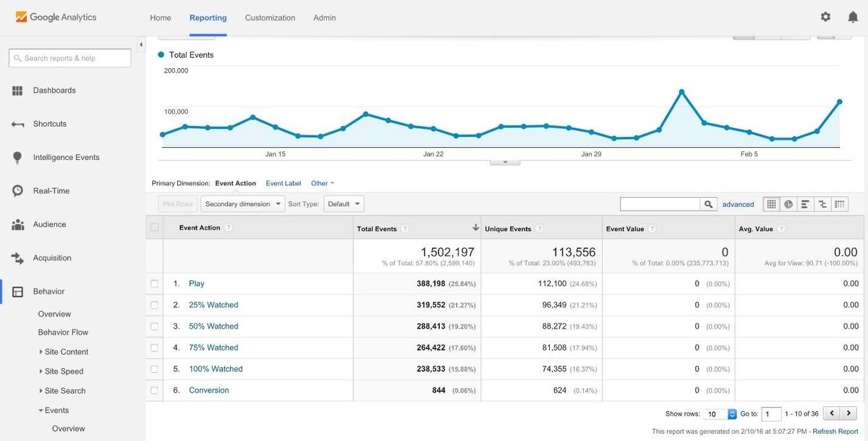The width and height of the screenshot is (868, 441).
Task: Click the Intelligence Events lightbulb icon
Action: point(17,157)
